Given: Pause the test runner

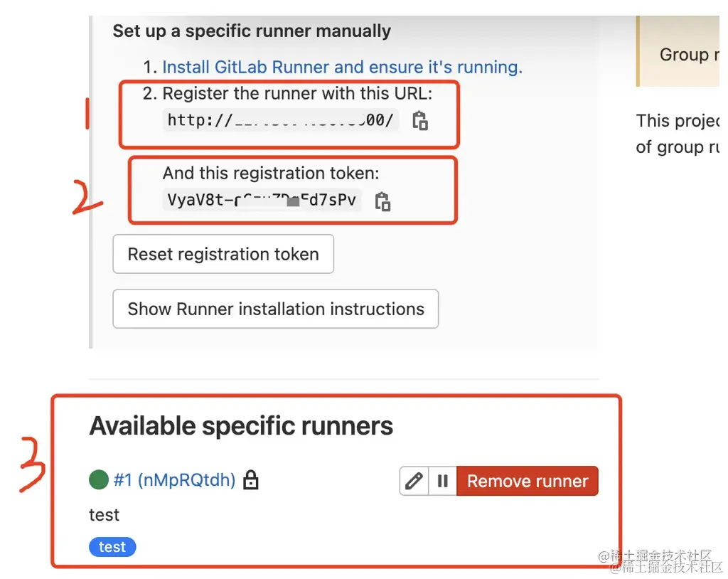Looking at the screenshot, I should [x=442, y=482].
